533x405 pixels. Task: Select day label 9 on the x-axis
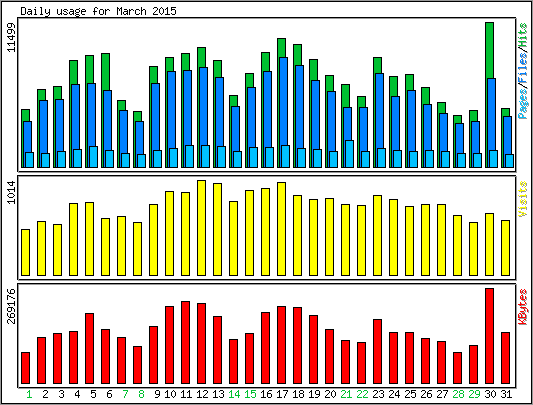[x=157, y=394]
